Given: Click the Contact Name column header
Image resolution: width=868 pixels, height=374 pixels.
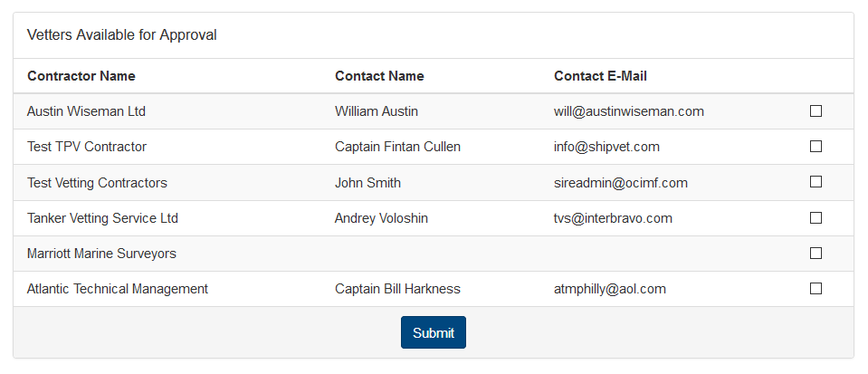Looking at the screenshot, I should [x=379, y=76].
